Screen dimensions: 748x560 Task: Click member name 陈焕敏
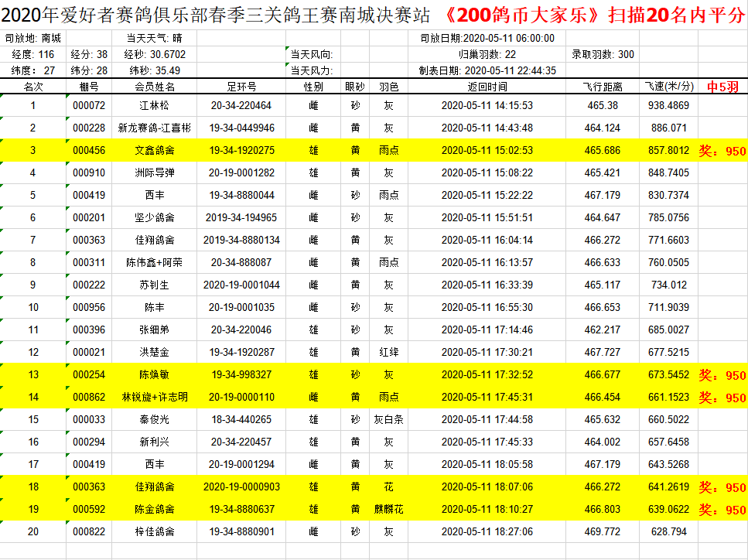pos(154,374)
